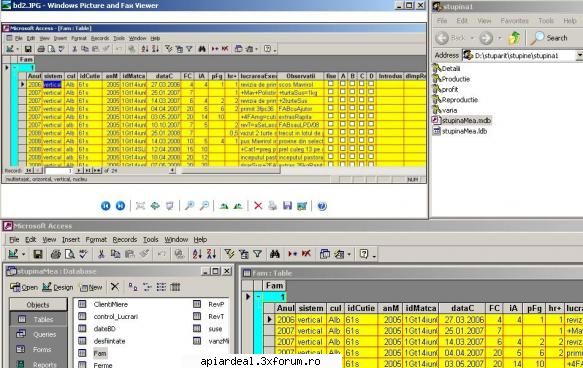The height and width of the screenshot is (368, 583).
Task: Zoom out using the Picture Viewer magnifier minus
Action: (x=204, y=206)
